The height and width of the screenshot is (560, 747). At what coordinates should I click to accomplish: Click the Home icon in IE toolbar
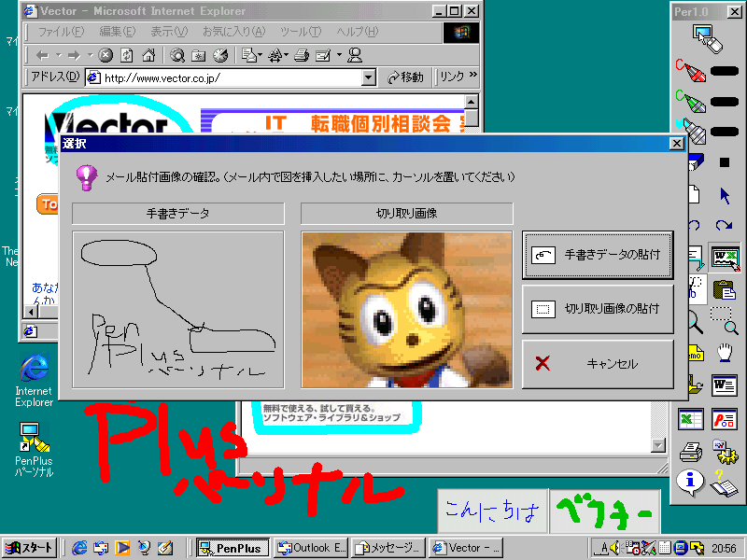click(148, 56)
